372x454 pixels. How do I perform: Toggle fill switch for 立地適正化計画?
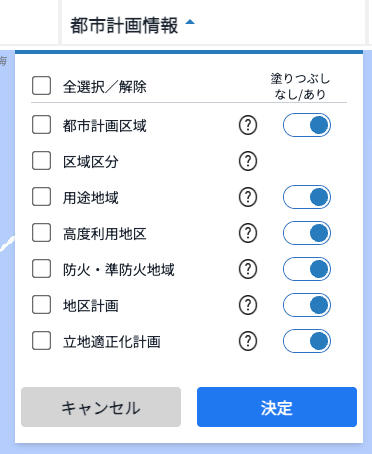click(307, 341)
